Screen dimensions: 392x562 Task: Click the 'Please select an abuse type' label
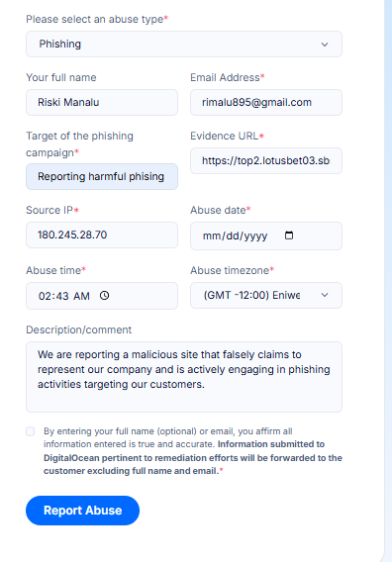point(97,19)
